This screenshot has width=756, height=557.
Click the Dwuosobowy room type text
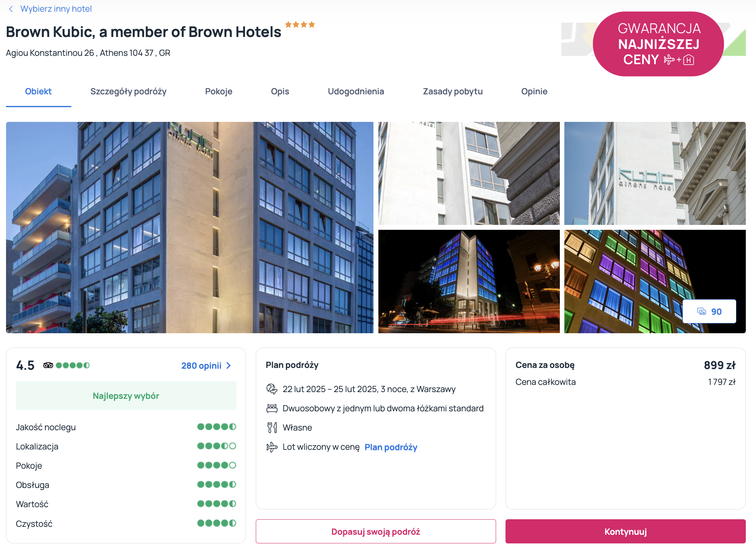[383, 408]
